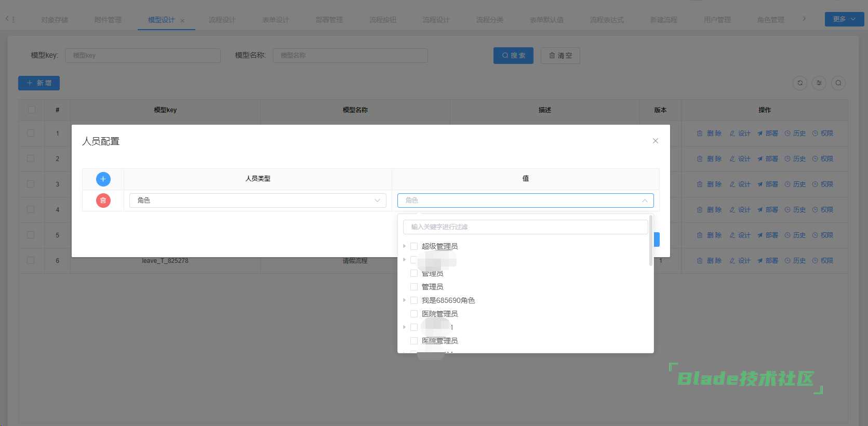Click 权限 in row 1
This screenshot has height=426, width=868.
point(822,134)
